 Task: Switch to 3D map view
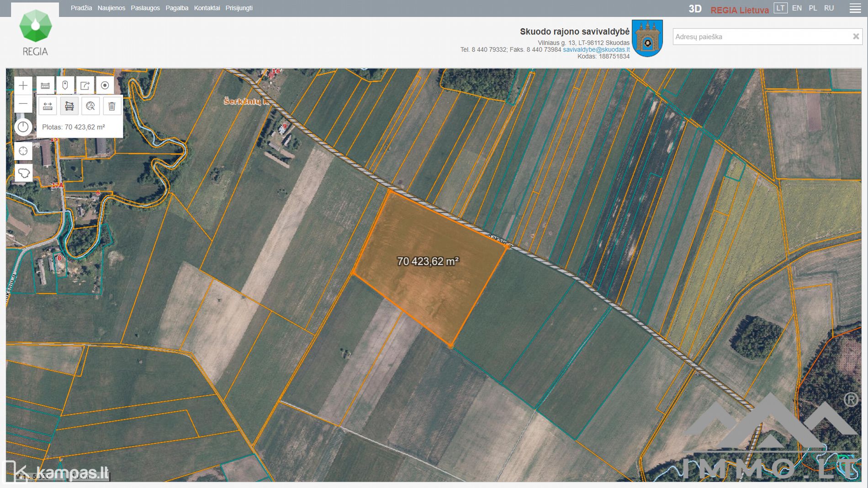pos(695,9)
